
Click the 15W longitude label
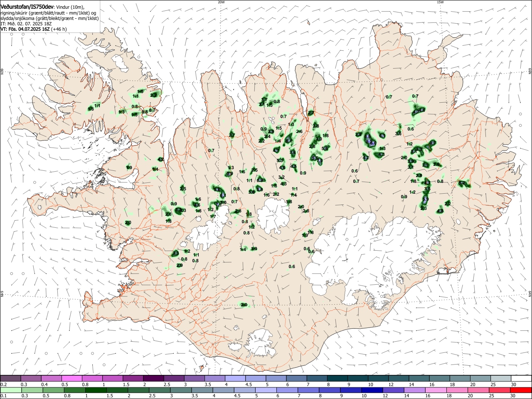tap(440, 2)
